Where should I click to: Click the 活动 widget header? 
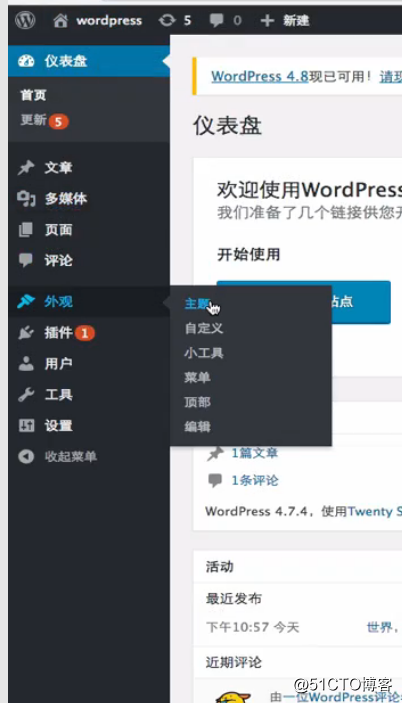220,567
